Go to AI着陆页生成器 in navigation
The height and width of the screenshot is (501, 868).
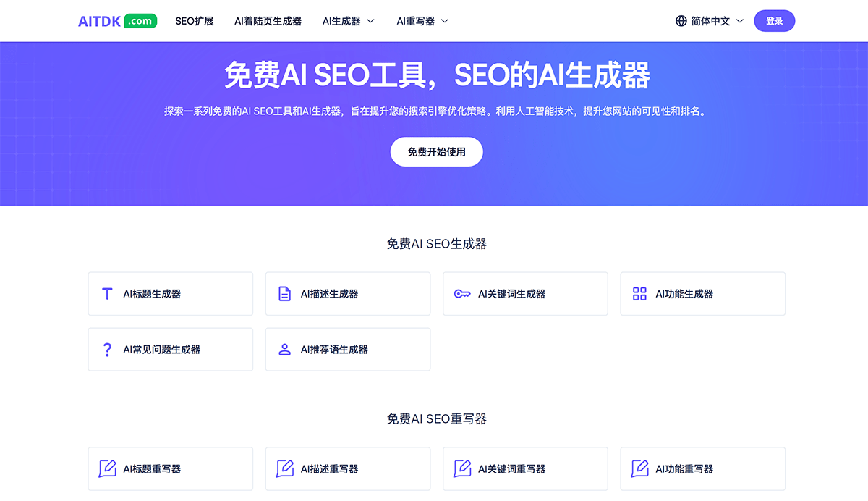point(268,21)
